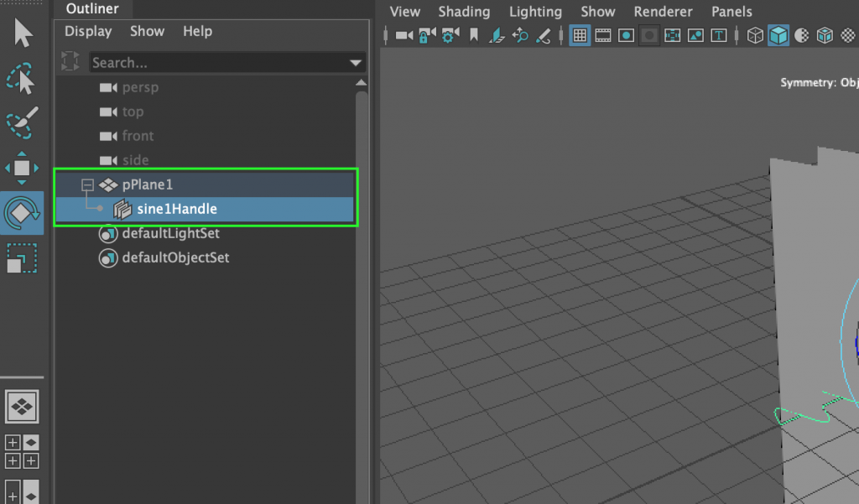The height and width of the screenshot is (504, 859).
Task: Open the Outliner Help menu
Action: (197, 31)
